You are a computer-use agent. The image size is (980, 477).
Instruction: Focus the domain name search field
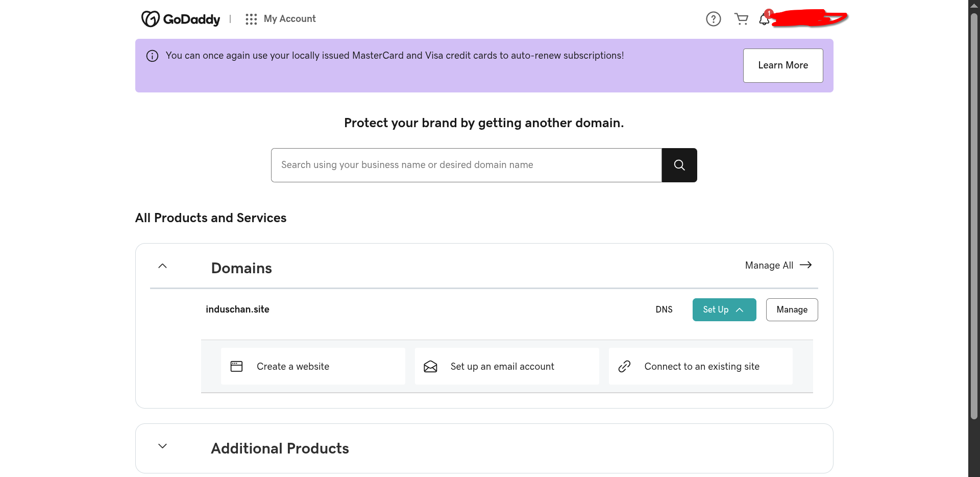click(x=465, y=165)
